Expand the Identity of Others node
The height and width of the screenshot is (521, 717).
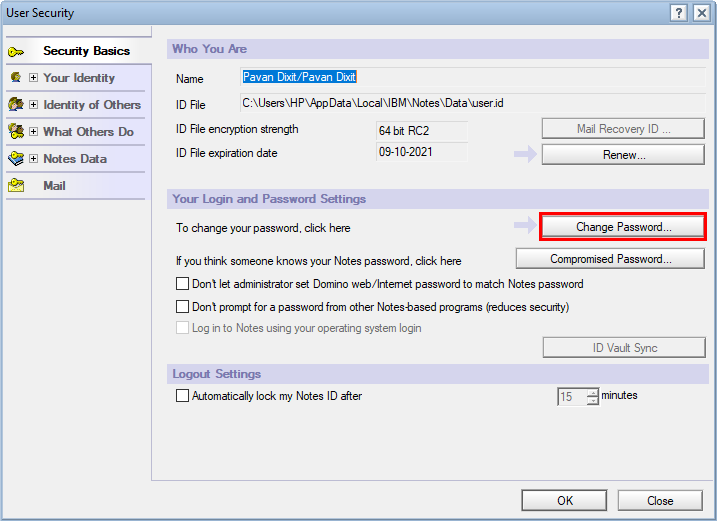tap(33, 105)
